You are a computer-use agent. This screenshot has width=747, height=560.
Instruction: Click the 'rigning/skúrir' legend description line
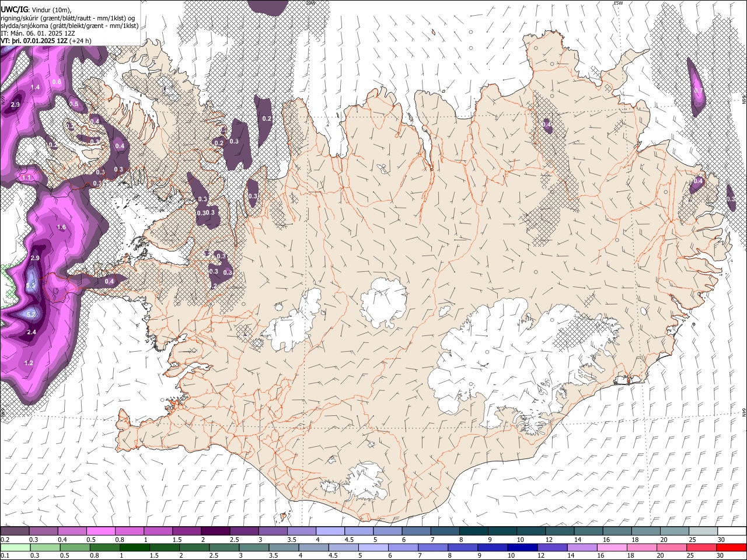[x=68, y=17]
